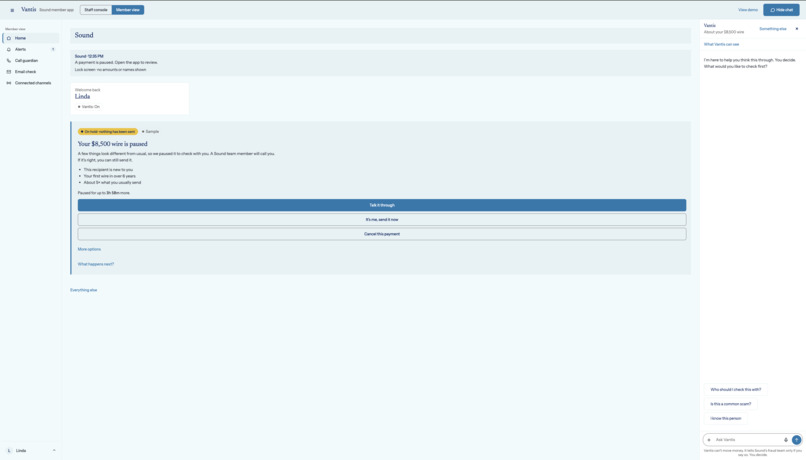Choose I know this person suggestion
806x460 pixels.
click(x=726, y=418)
